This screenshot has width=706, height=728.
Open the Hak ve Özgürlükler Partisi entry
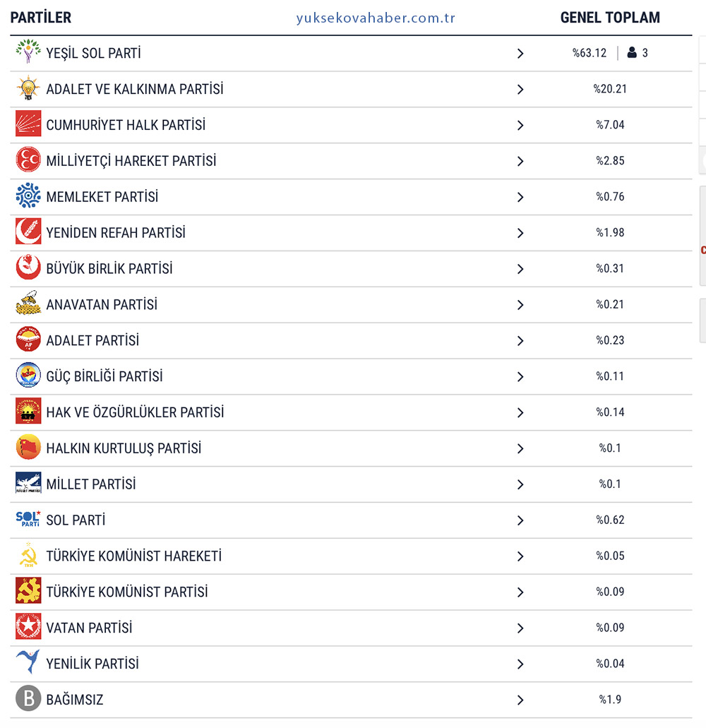135,412
